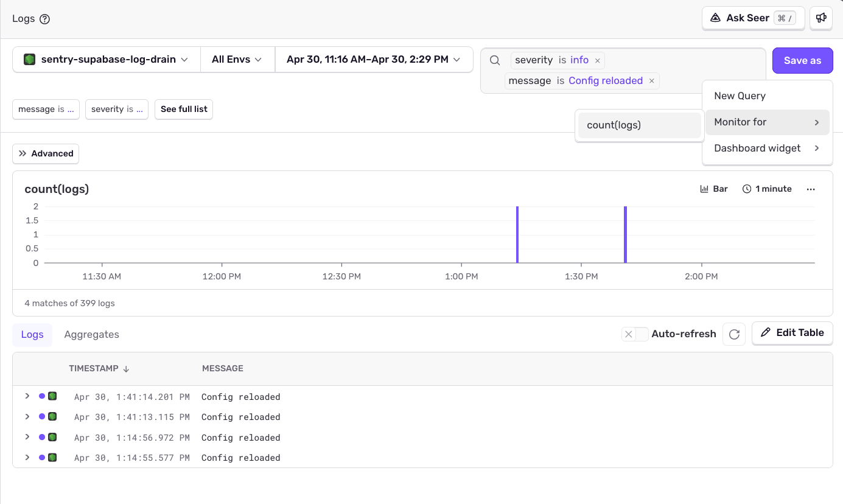Open the All Envs environment dropdown
This screenshot has height=504, width=843.
pos(237,60)
